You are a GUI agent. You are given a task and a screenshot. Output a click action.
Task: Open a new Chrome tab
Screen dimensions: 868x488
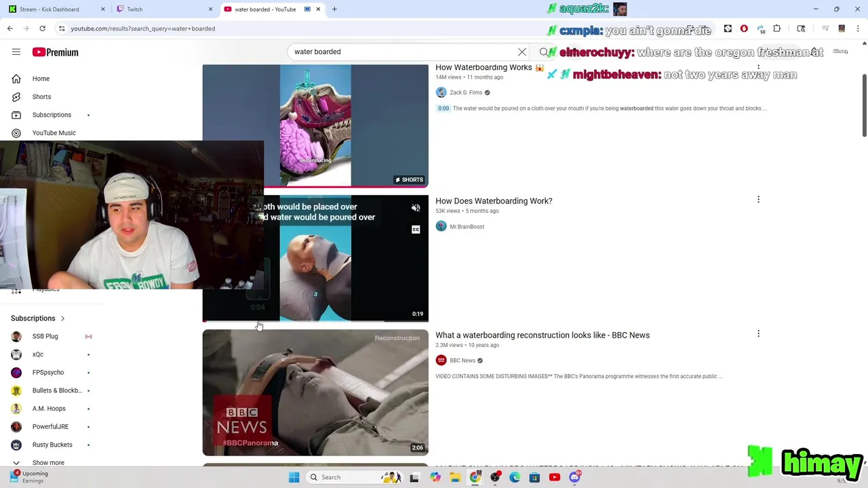click(x=334, y=9)
